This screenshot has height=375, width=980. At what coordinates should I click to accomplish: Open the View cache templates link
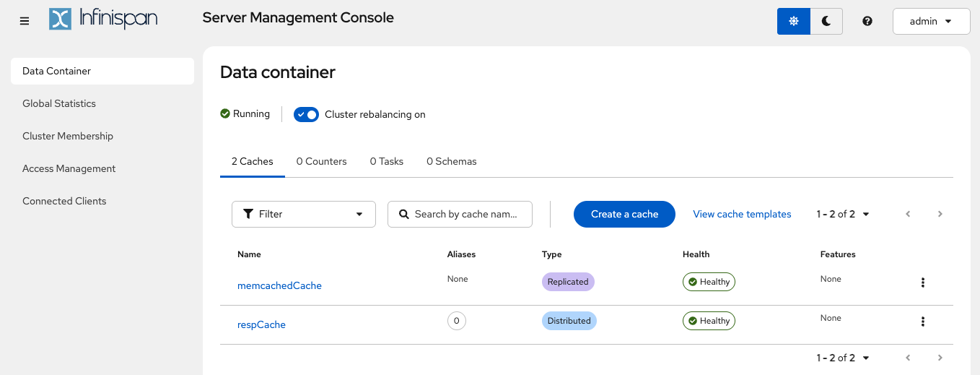click(x=742, y=214)
